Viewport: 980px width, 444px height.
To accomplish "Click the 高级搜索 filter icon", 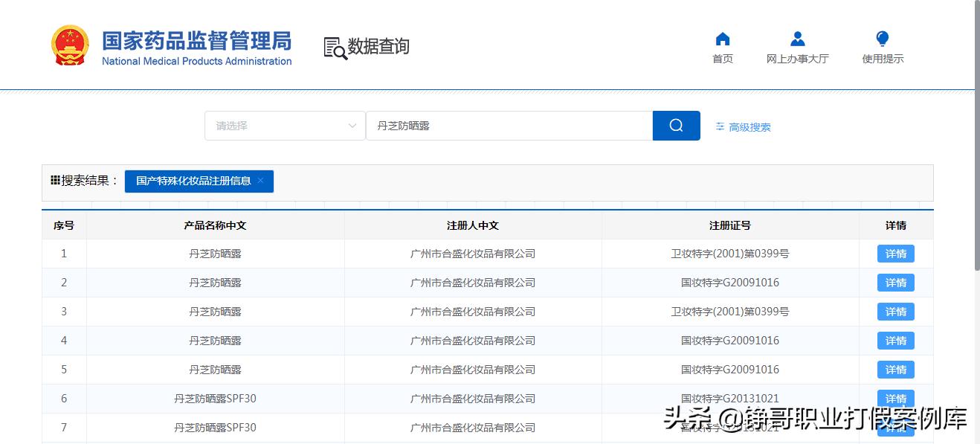I will tap(720, 127).
